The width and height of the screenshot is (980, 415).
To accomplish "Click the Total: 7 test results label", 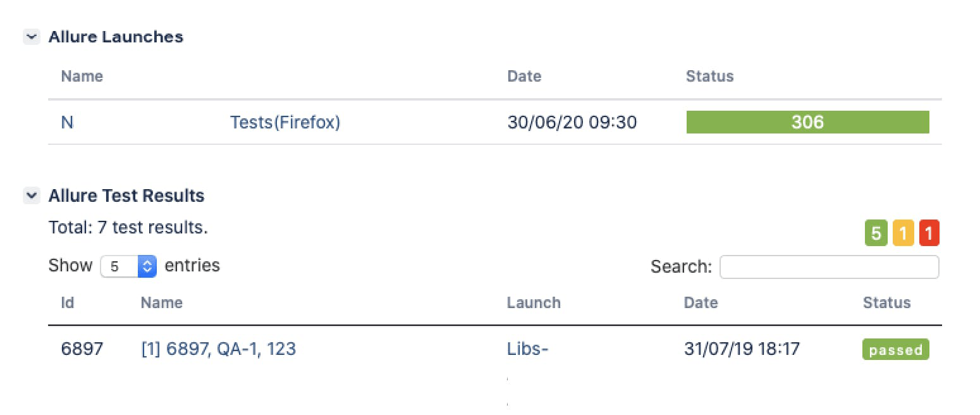I will point(128,226).
